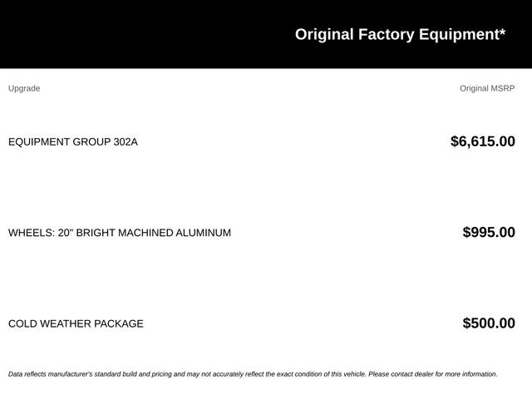The height and width of the screenshot is (399, 532).
Task: Click the manufacturer's data disclaimer text
Action: click(253, 374)
